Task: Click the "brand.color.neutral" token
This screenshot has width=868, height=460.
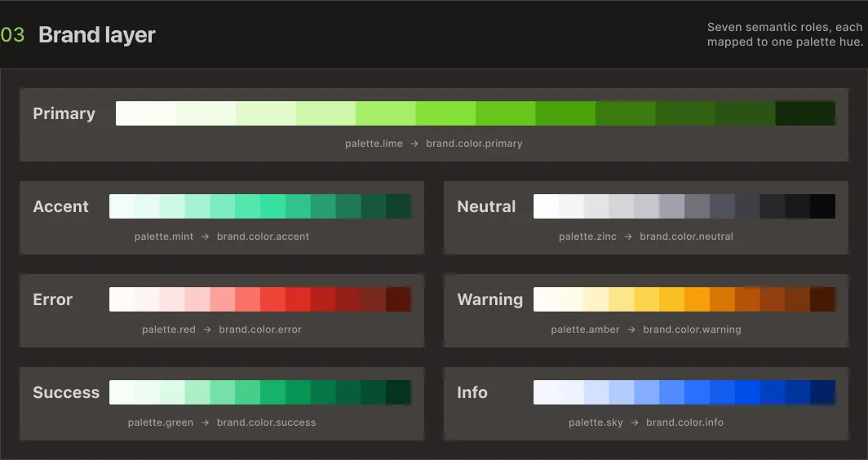Action: (686, 237)
